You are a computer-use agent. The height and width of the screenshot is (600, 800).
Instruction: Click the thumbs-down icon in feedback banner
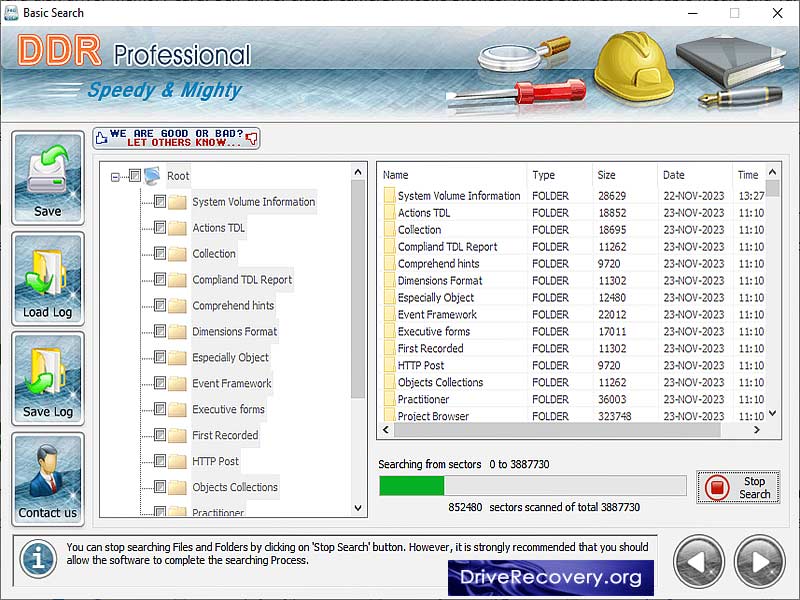coord(252,138)
